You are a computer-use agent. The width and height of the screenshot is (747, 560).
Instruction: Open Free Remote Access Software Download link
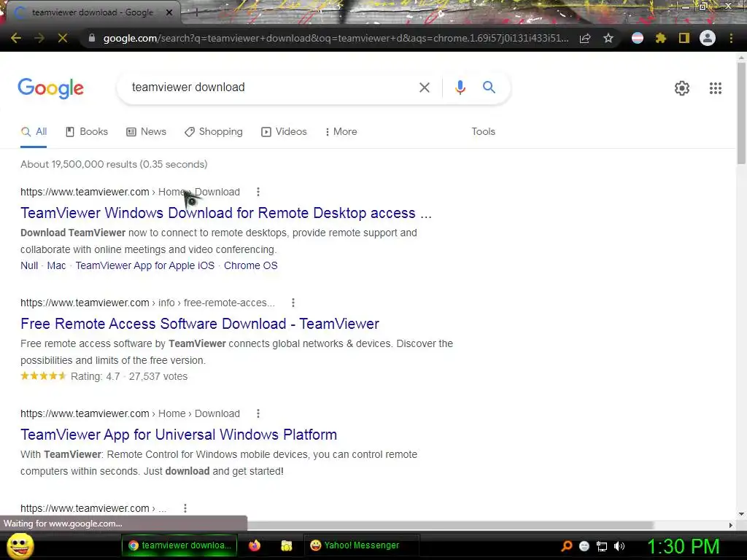[x=200, y=324]
